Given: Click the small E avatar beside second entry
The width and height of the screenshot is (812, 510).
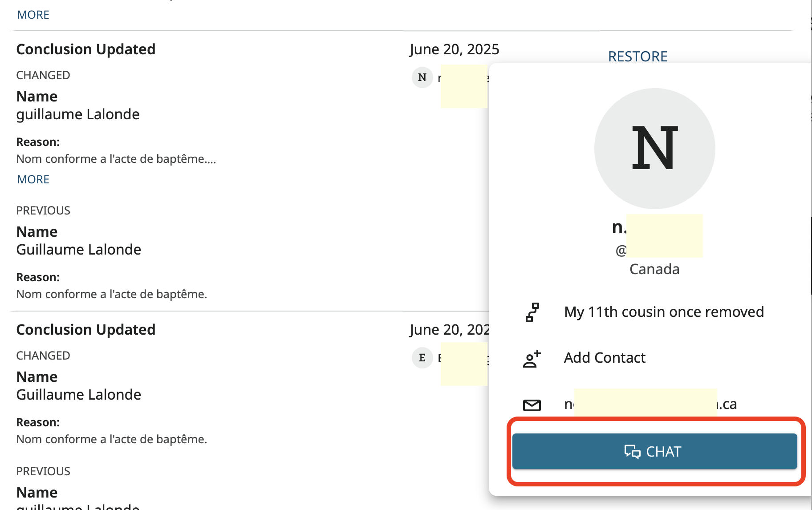Looking at the screenshot, I should point(422,358).
